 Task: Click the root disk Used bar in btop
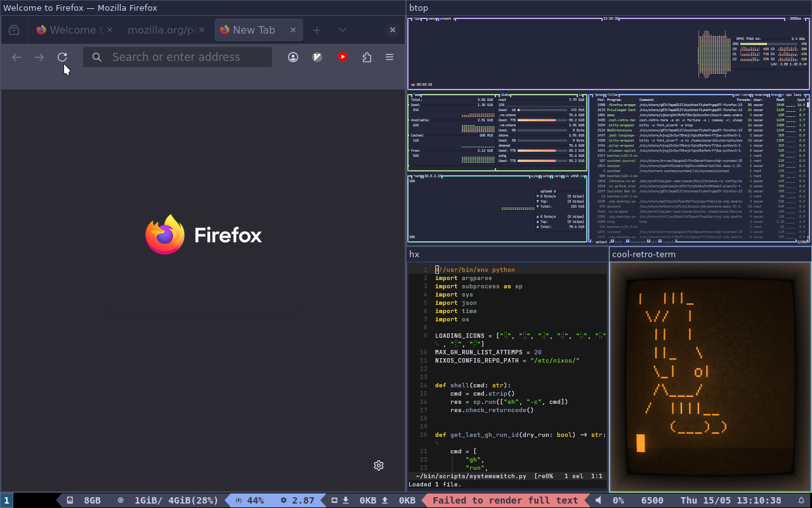[542, 110]
